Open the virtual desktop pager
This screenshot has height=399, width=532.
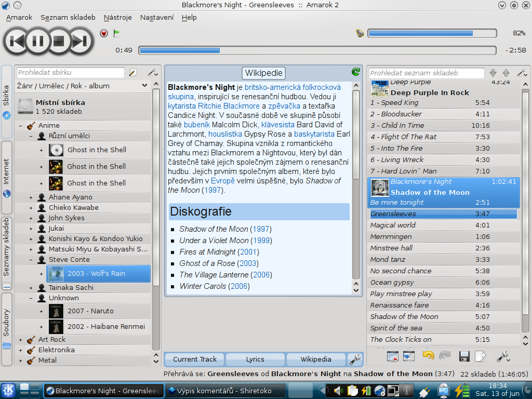point(29,391)
